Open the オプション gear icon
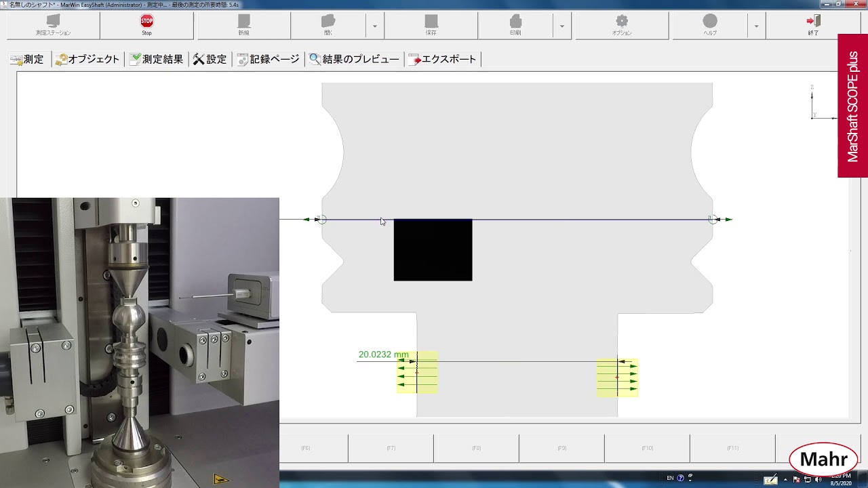The height and width of the screenshot is (488, 868). click(622, 21)
